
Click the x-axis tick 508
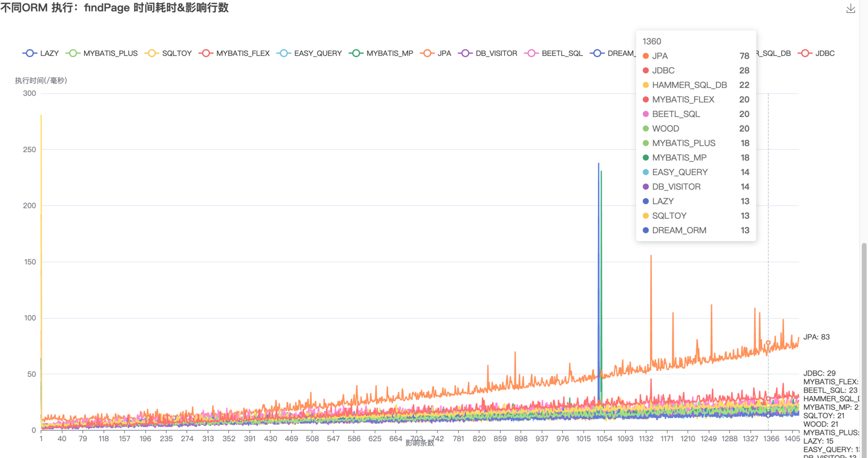[312, 439]
